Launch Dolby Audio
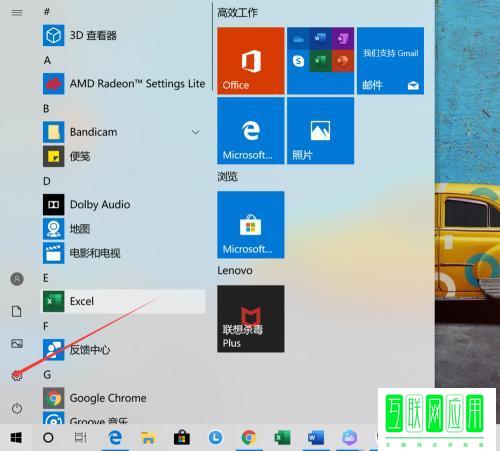Viewport: 500px width, 451px height. pyautogui.click(x=123, y=204)
